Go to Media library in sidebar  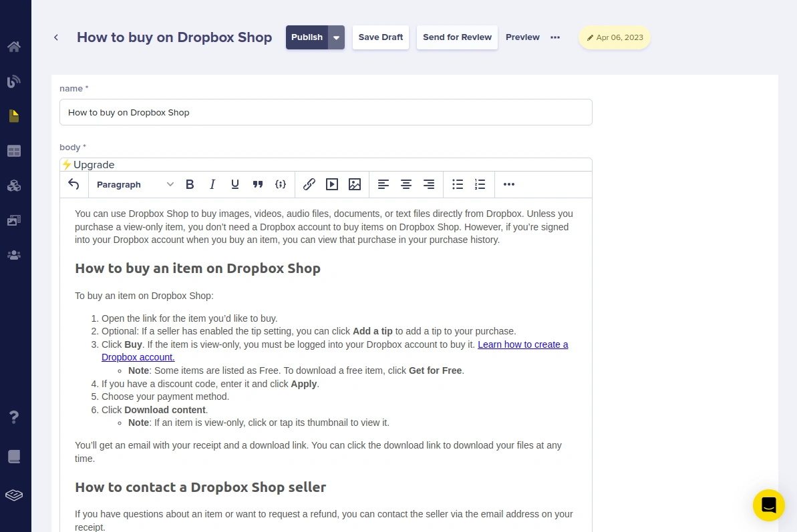click(x=14, y=220)
